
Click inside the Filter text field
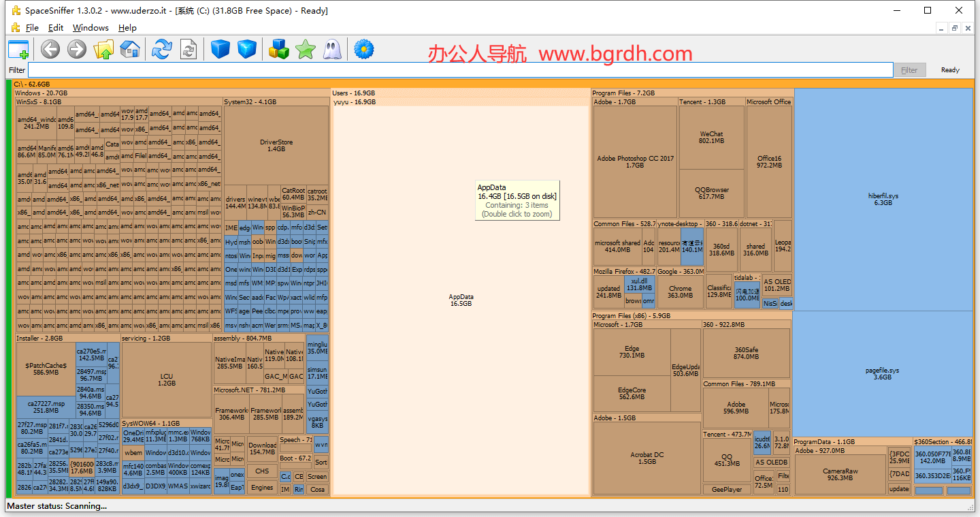click(x=460, y=70)
